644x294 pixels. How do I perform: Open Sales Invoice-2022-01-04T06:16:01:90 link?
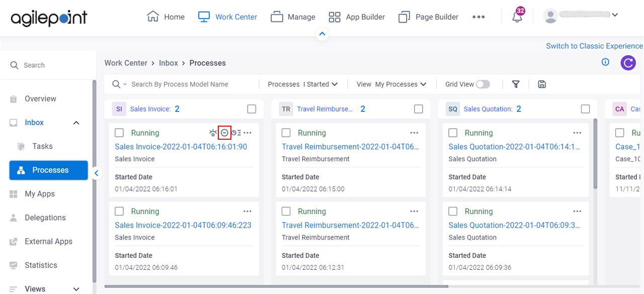tap(181, 147)
